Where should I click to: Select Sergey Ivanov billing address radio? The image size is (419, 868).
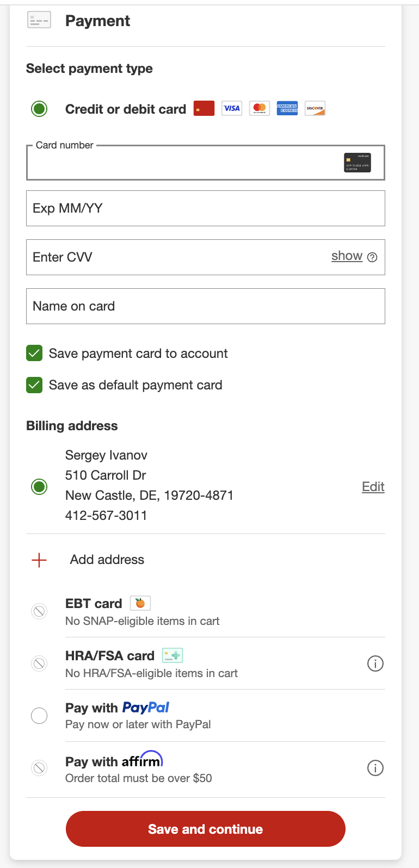click(39, 487)
